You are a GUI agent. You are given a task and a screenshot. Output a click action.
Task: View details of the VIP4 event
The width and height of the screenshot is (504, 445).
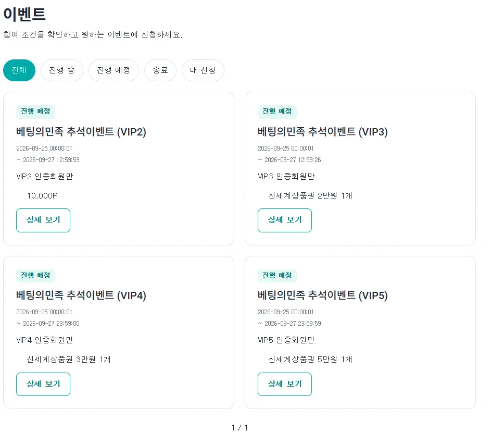coord(43,384)
